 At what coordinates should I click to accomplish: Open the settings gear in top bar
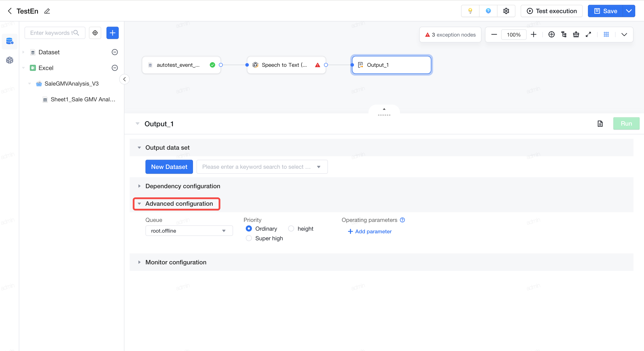[506, 11]
